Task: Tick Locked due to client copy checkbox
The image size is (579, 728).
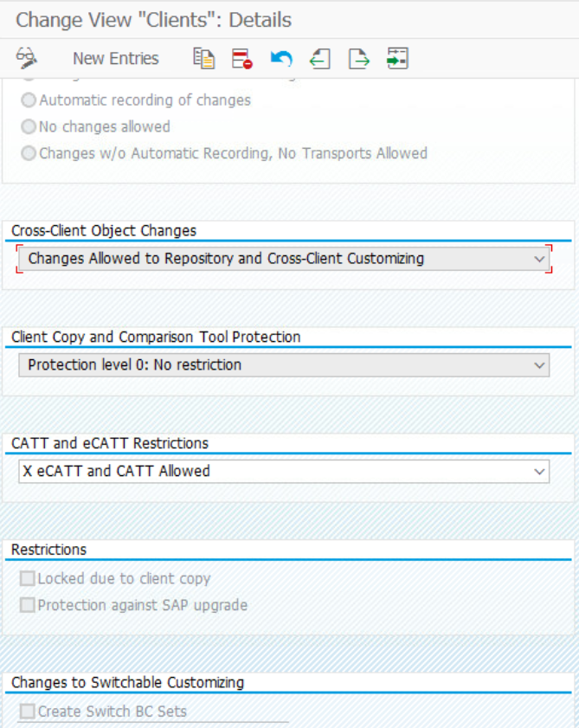Action: pos(28,578)
